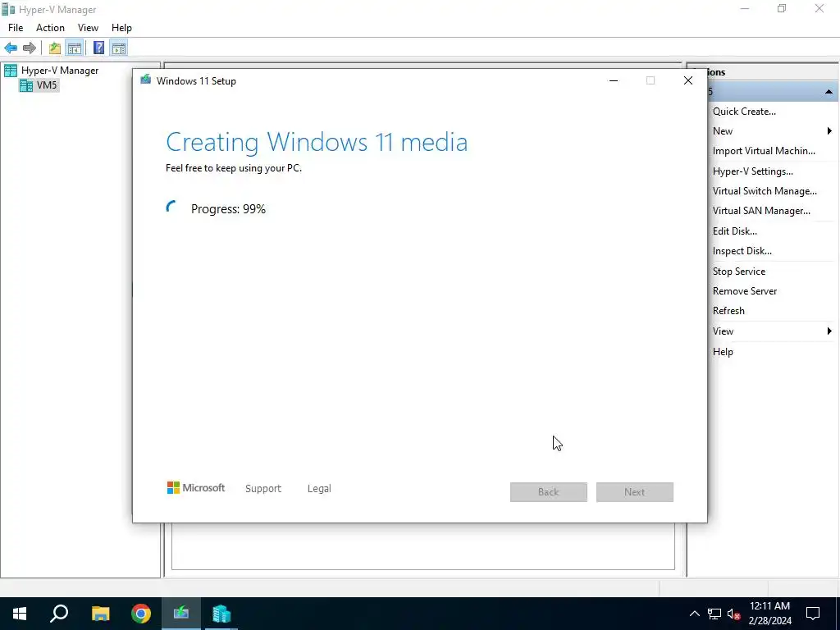Open Hyper-V Settings action
This screenshot has height=630, width=840.
(x=753, y=171)
